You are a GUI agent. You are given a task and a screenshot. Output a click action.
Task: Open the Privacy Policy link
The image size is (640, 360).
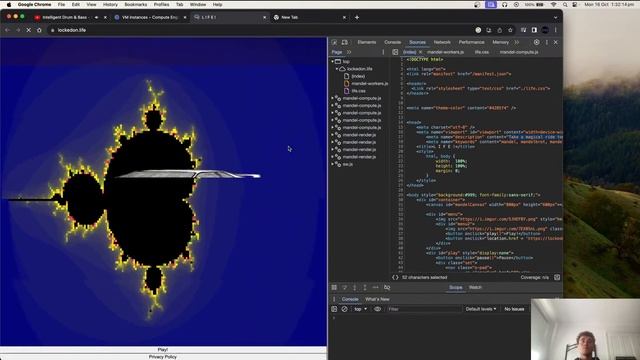[x=162, y=357]
